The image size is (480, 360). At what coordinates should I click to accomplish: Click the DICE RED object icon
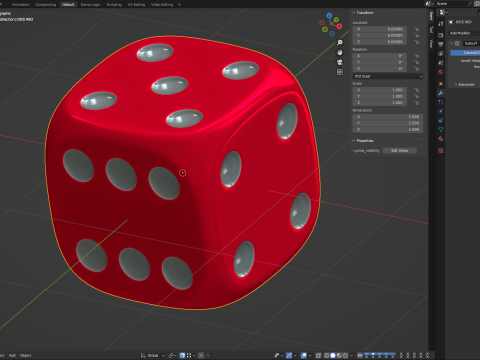tap(451, 22)
